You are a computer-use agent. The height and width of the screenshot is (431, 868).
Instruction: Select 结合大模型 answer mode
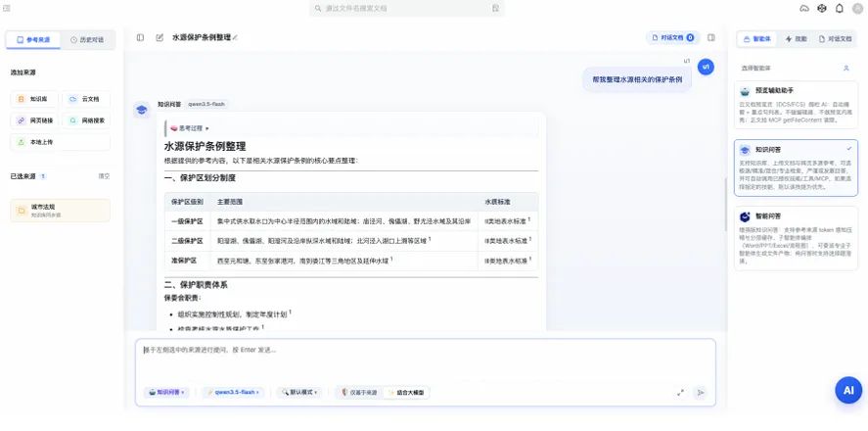[406, 392]
